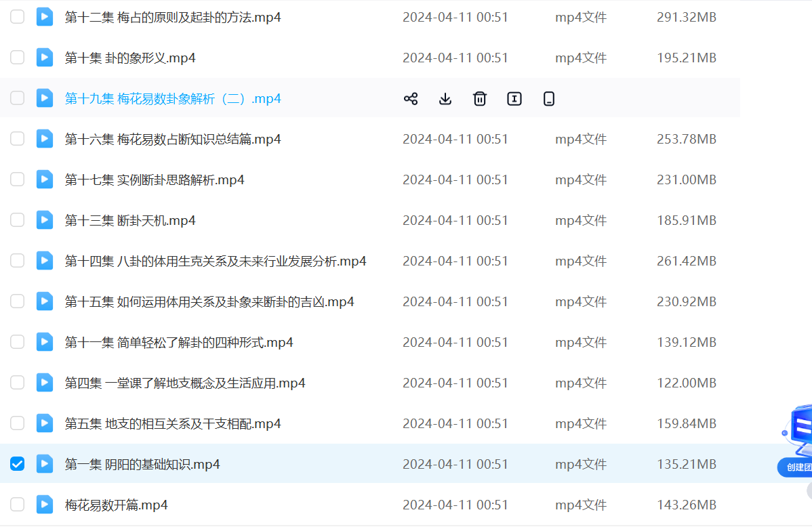The width and height of the screenshot is (812, 527).
Task: Click the 创建团队 floating button
Action: pos(795,467)
